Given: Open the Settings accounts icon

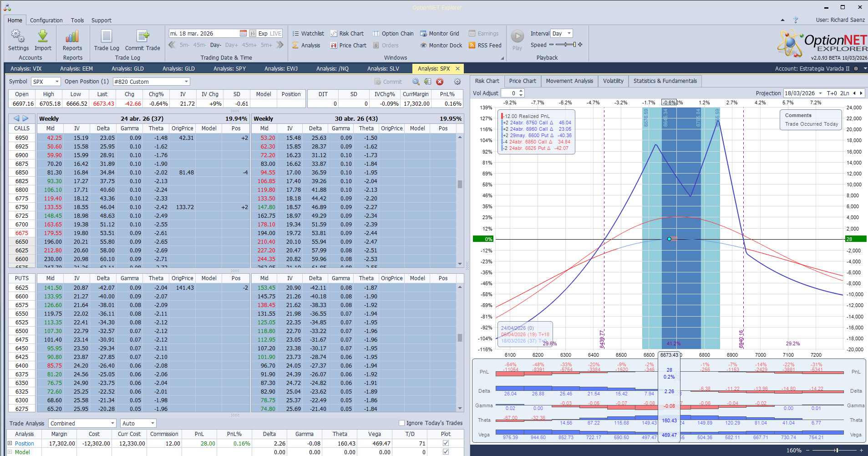Looking at the screenshot, I should click(18, 40).
